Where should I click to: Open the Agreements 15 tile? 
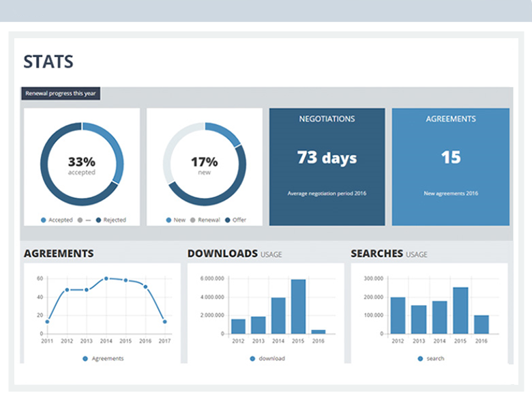point(451,166)
